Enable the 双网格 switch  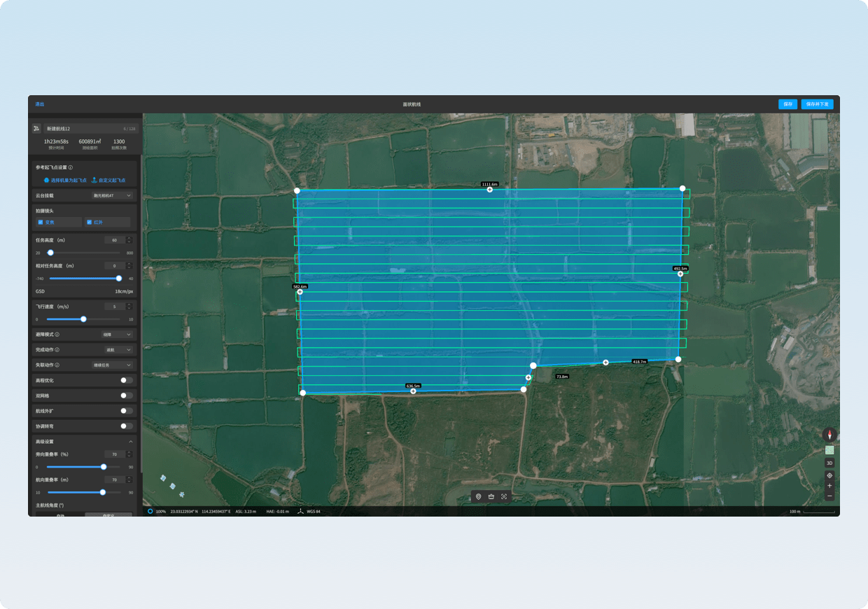point(126,395)
